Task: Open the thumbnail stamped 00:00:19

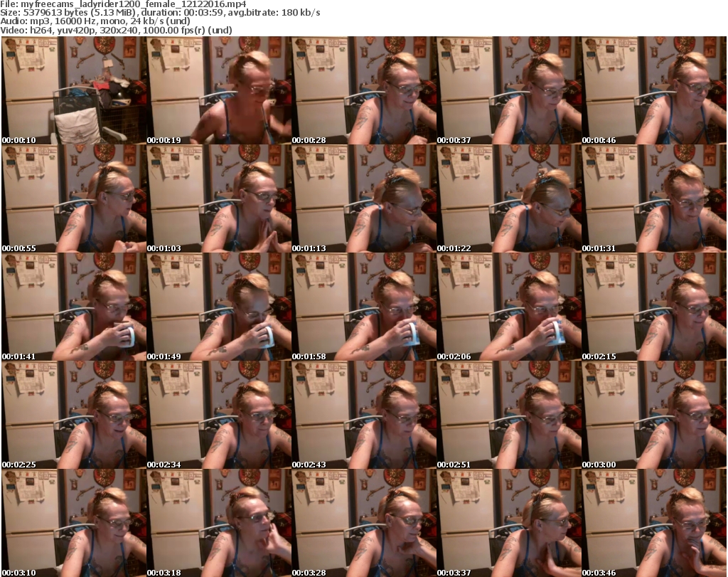Action: point(219,90)
